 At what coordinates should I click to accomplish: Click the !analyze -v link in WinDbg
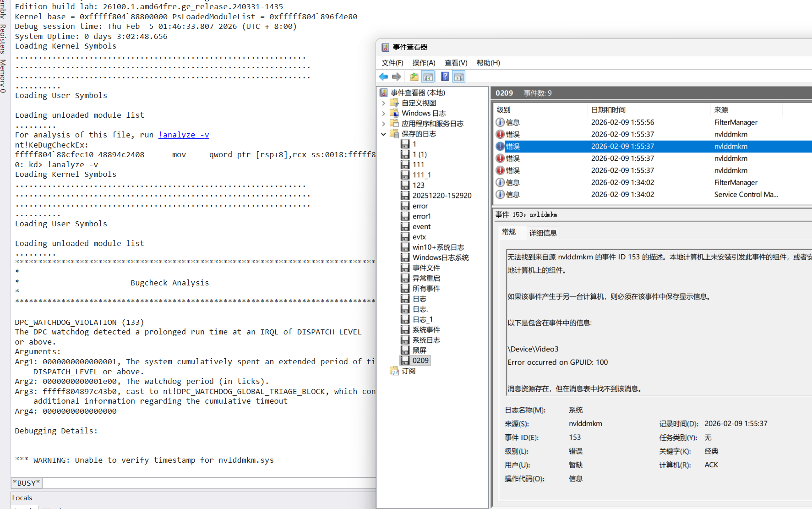pos(184,135)
